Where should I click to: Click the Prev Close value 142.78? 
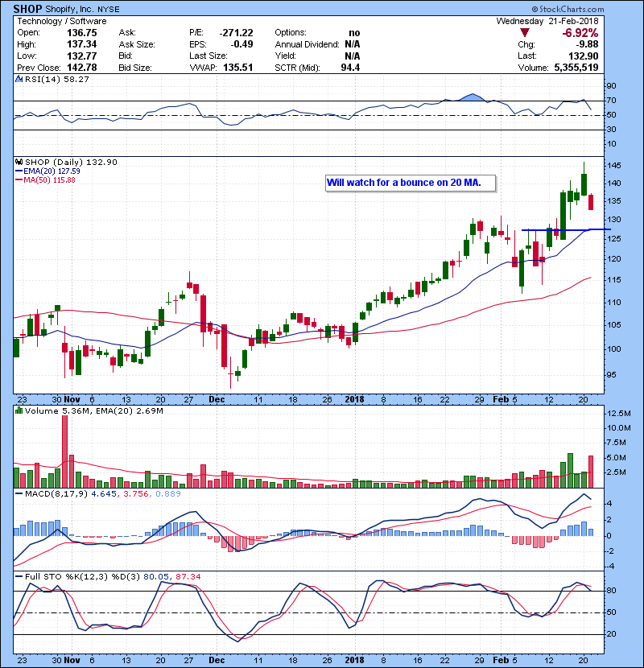[82, 68]
